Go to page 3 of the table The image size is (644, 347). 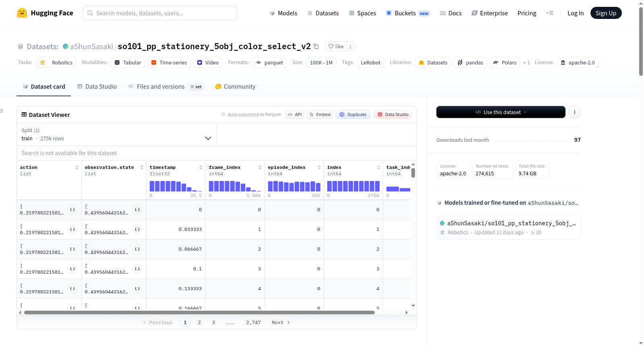coord(213,322)
